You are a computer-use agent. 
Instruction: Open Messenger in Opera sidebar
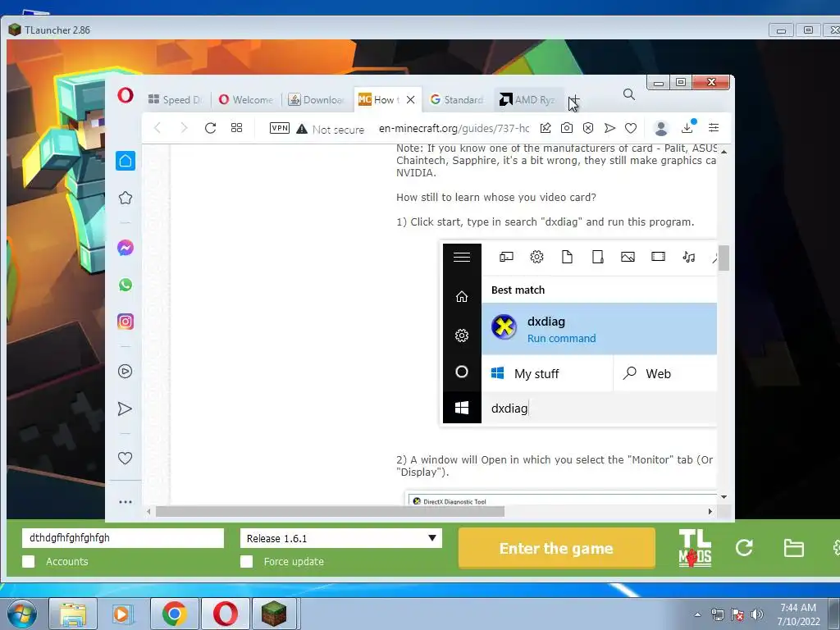tap(126, 248)
